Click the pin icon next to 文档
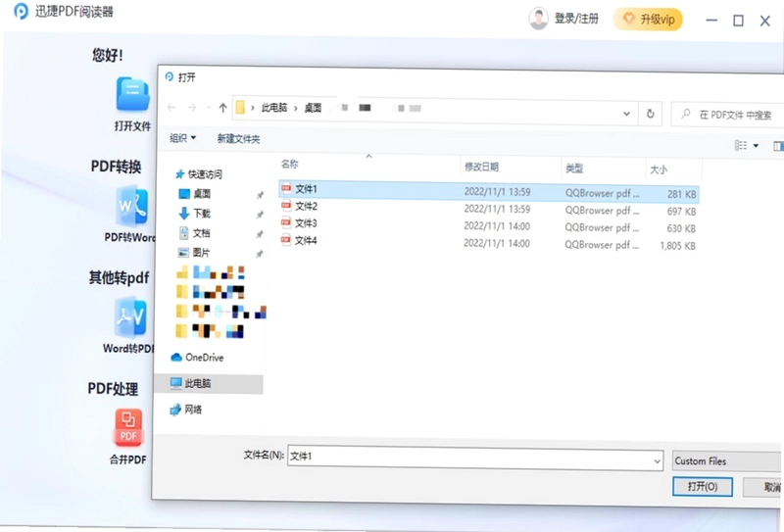The image size is (784, 532). (x=260, y=234)
